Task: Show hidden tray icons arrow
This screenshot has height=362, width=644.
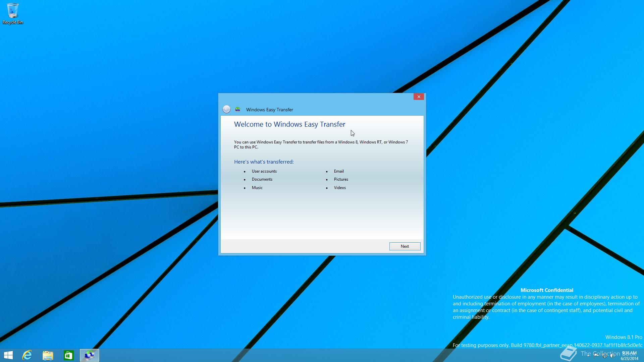Action: point(588,356)
